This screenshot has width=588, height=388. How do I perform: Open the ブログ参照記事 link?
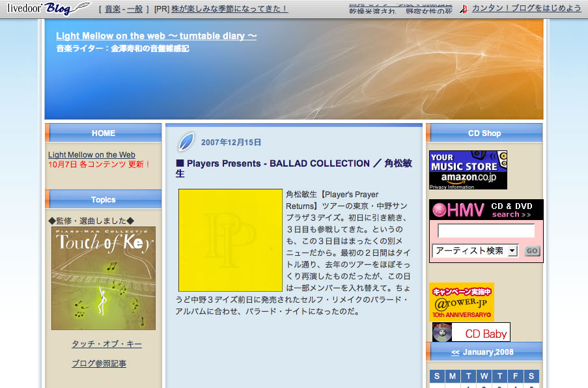click(x=99, y=364)
